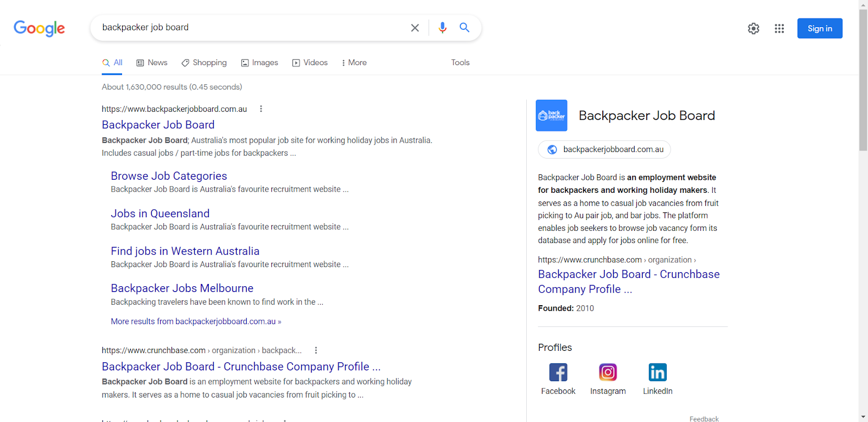
Task: Switch to the Images tab
Action: point(259,63)
